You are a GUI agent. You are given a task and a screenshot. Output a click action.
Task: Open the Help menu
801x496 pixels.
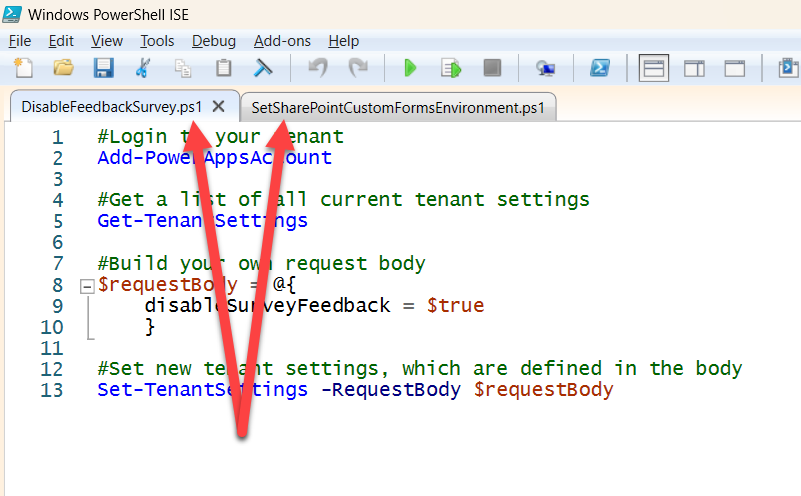pyautogui.click(x=343, y=41)
